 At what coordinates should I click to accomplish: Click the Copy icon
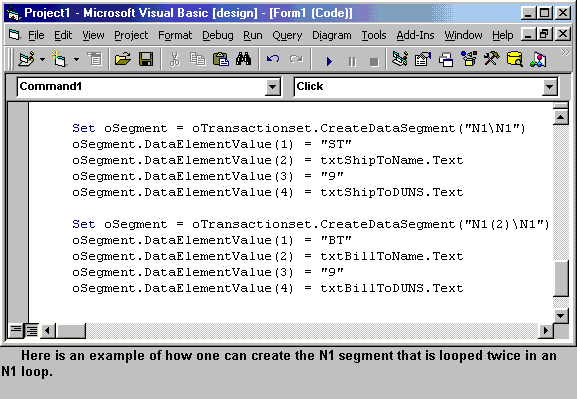pos(198,59)
